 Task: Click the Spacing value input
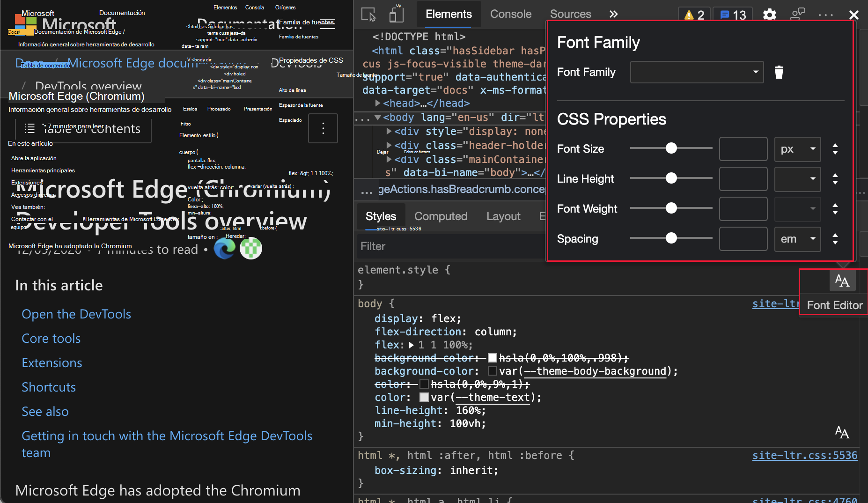click(x=743, y=239)
